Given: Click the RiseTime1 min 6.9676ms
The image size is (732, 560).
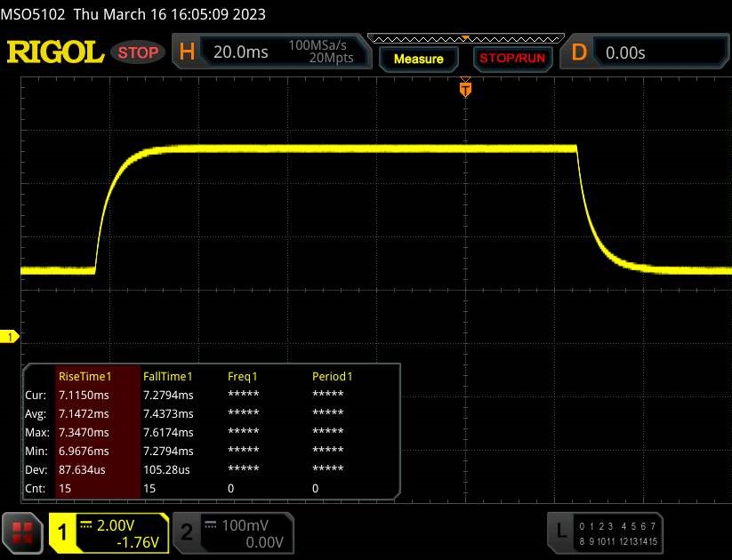Looking at the screenshot, I should (x=84, y=452).
